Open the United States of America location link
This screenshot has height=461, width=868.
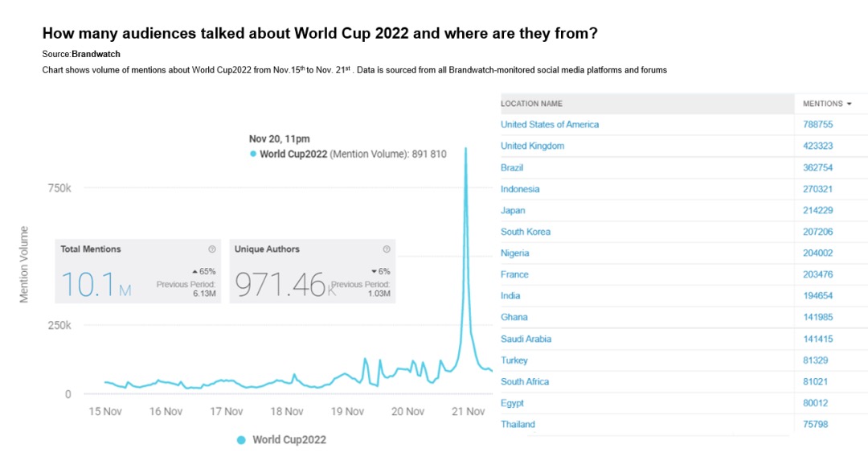tap(550, 125)
